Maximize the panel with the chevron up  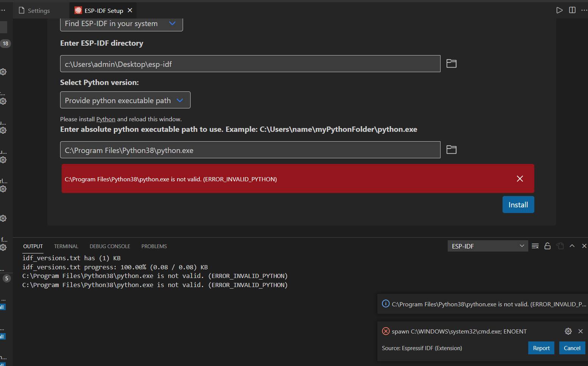click(572, 246)
